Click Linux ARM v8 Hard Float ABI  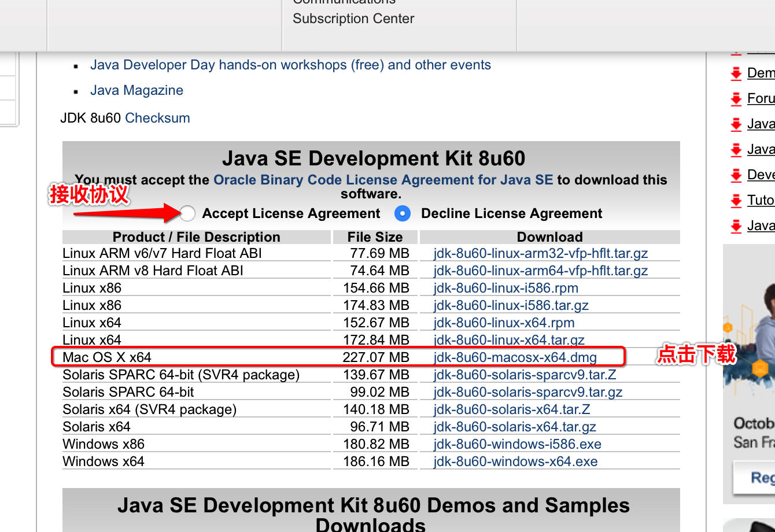click(153, 271)
